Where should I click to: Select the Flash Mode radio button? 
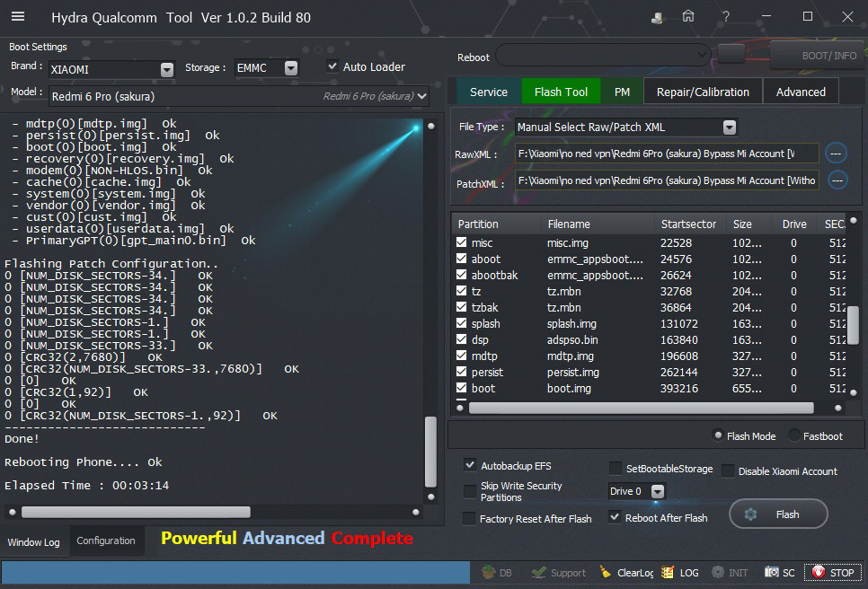(x=718, y=435)
